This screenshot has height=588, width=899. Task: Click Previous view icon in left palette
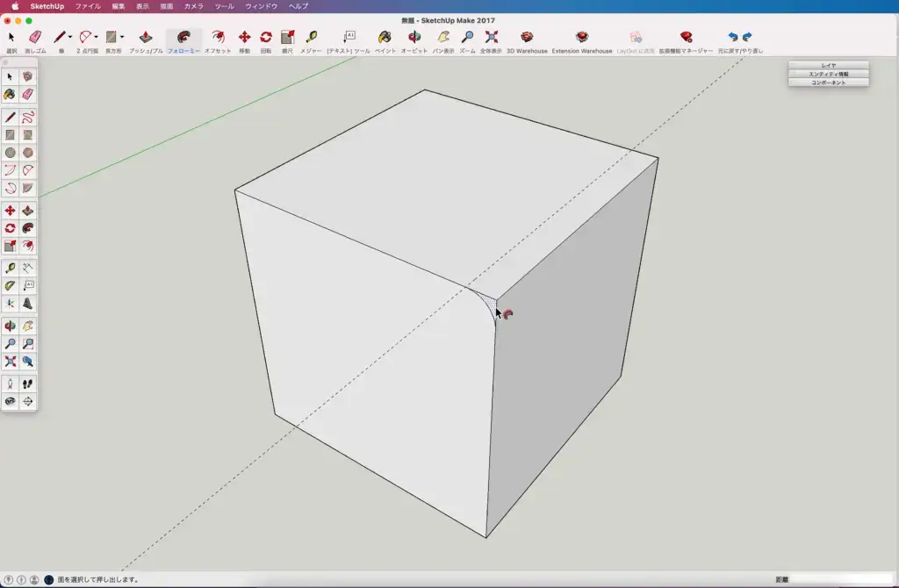pyautogui.click(x=27, y=362)
